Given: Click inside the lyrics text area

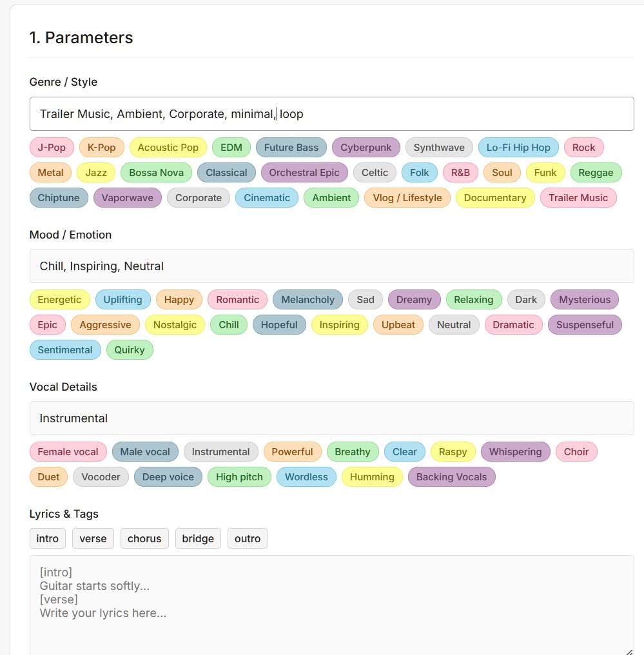Looking at the screenshot, I should click(331, 605).
